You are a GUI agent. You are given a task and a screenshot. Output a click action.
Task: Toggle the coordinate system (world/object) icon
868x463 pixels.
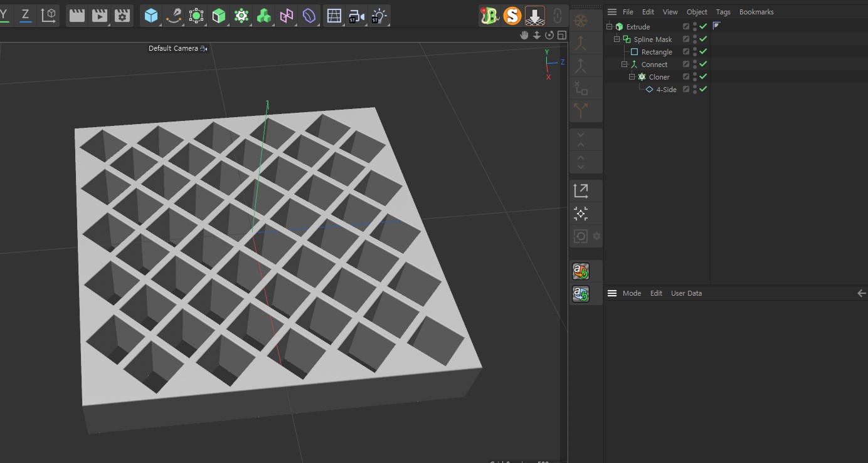pos(48,15)
